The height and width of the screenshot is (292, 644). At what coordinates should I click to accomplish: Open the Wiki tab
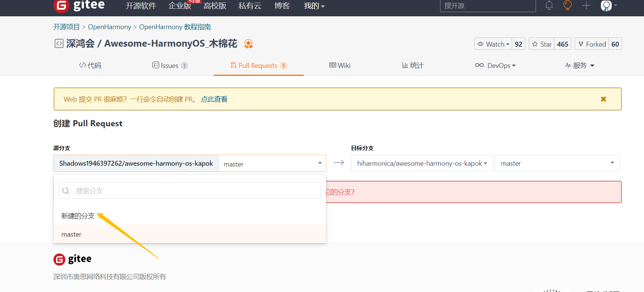[x=340, y=65]
